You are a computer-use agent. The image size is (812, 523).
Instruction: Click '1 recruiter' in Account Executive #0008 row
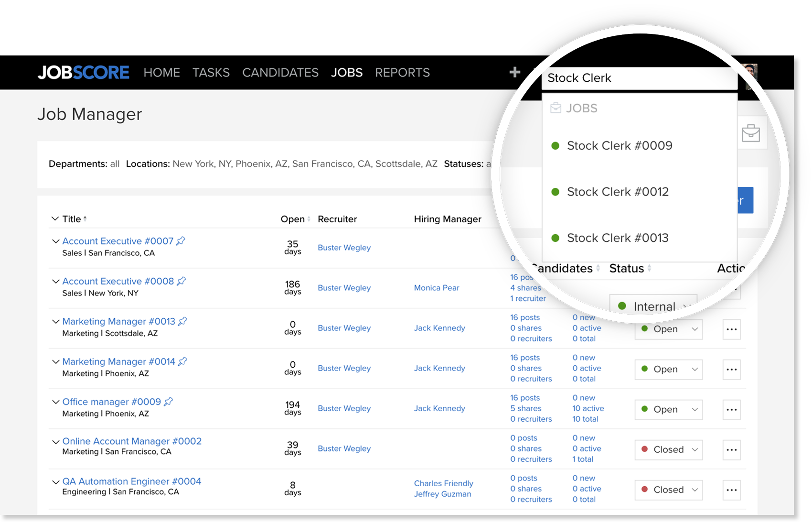coord(528,298)
